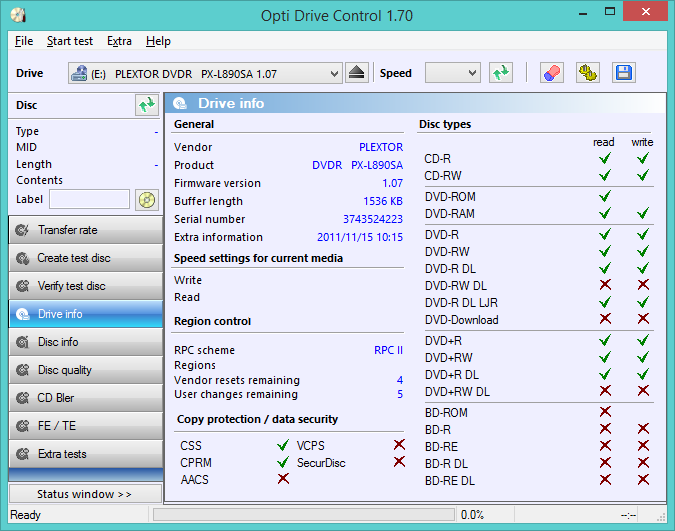
Task: Click the Disc quality sidebar icon
Action: [x=22, y=370]
